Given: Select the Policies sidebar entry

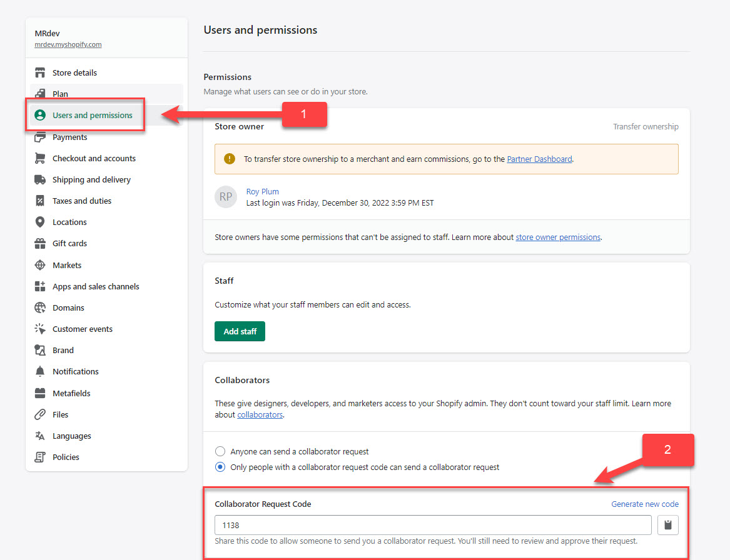Looking at the screenshot, I should coord(64,457).
